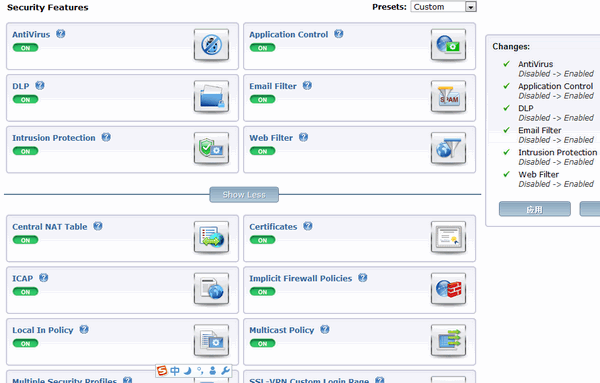Screen dimensions: 600x383
Task: Click Intrusion Protection entry in Changes
Action: (x=558, y=152)
